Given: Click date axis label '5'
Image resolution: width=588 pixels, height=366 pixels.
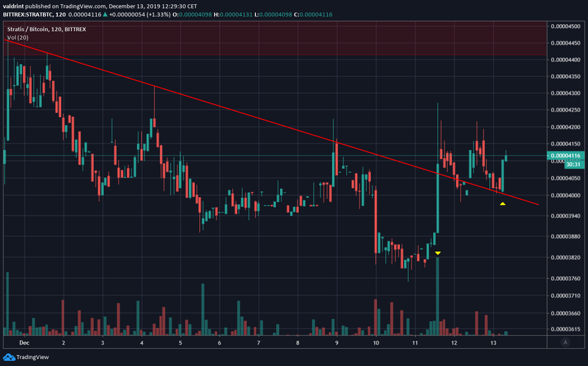Looking at the screenshot, I should (x=181, y=342).
